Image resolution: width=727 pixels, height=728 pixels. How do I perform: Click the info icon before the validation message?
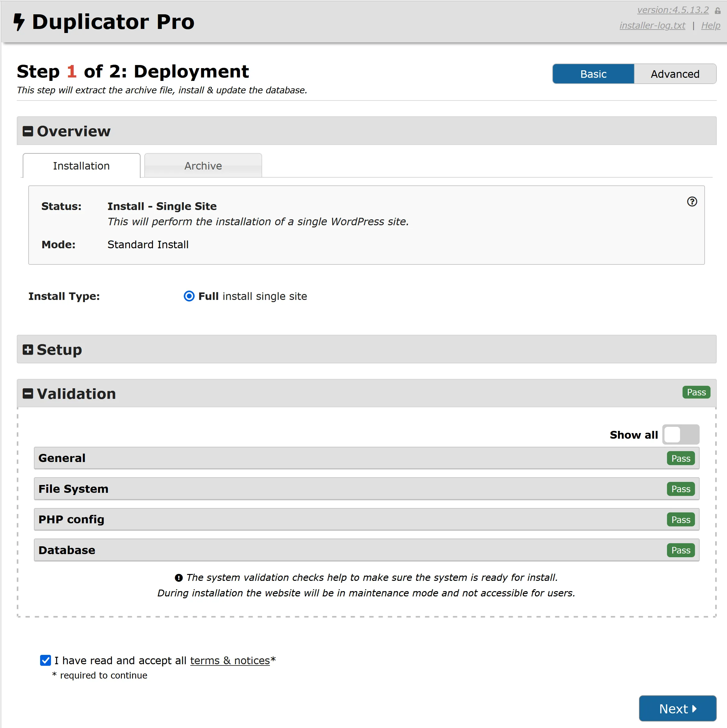(178, 578)
